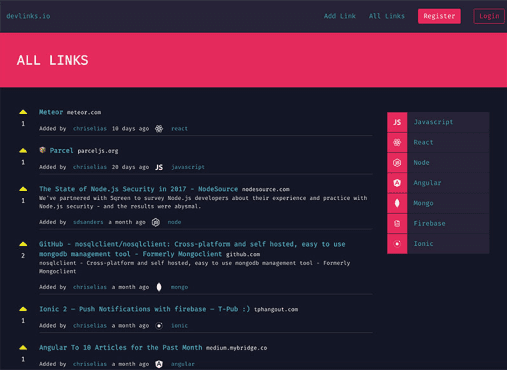Filter by Javascript category in sidebar
Screen dimensions: 507x370
tap(438, 122)
